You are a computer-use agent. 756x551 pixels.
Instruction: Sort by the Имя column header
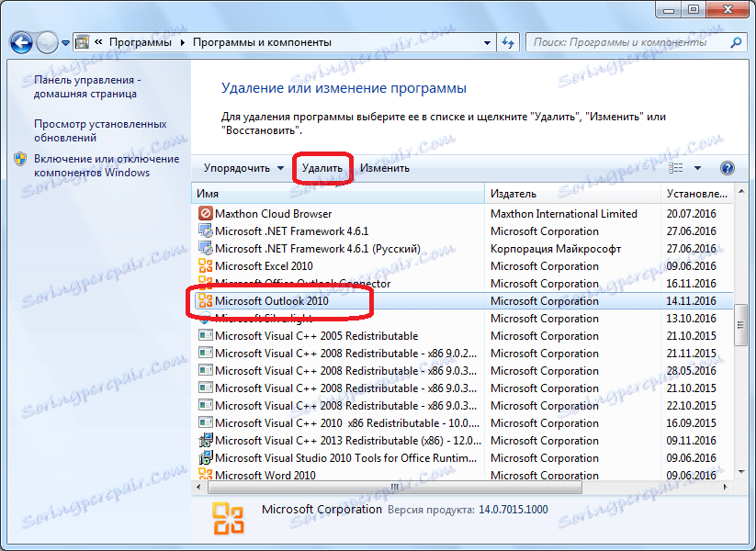click(x=338, y=194)
